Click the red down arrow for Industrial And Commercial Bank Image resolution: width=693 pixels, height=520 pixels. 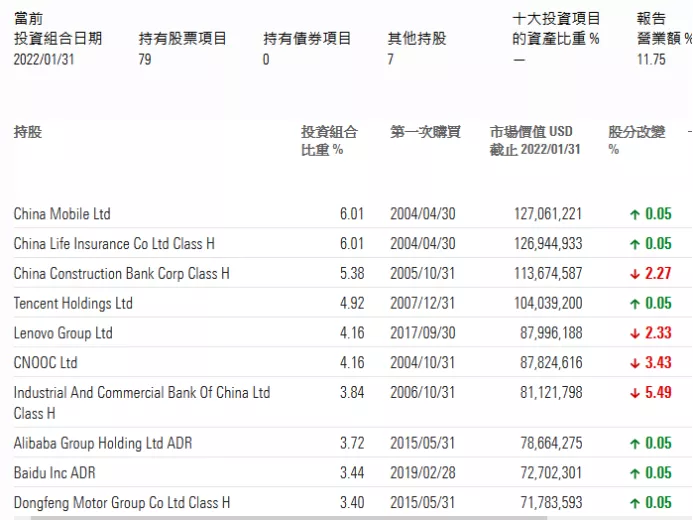click(634, 393)
